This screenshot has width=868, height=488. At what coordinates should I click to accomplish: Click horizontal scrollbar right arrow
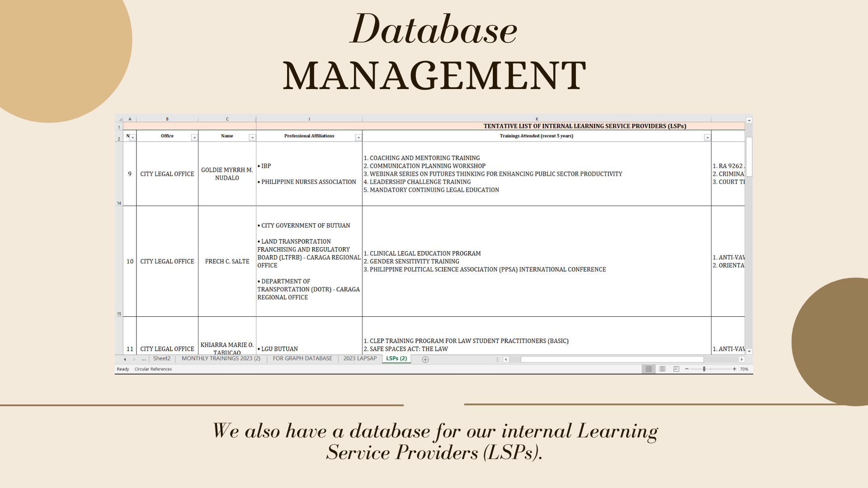(741, 360)
